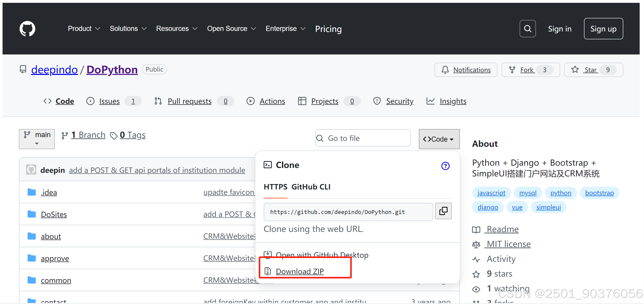Image resolution: width=644 pixels, height=304 pixels.
Task: Click the Star icon button
Action: (575, 70)
